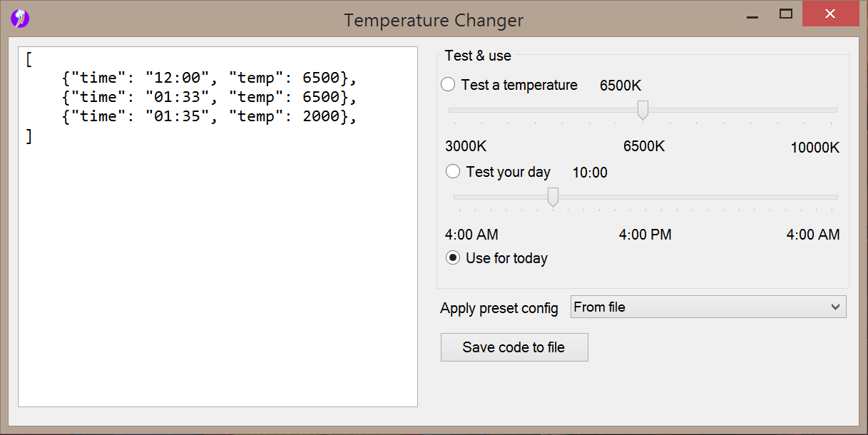Minimize the Temperature Changer window
Image resolution: width=868 pixels, height=435 pixels.
751,14
